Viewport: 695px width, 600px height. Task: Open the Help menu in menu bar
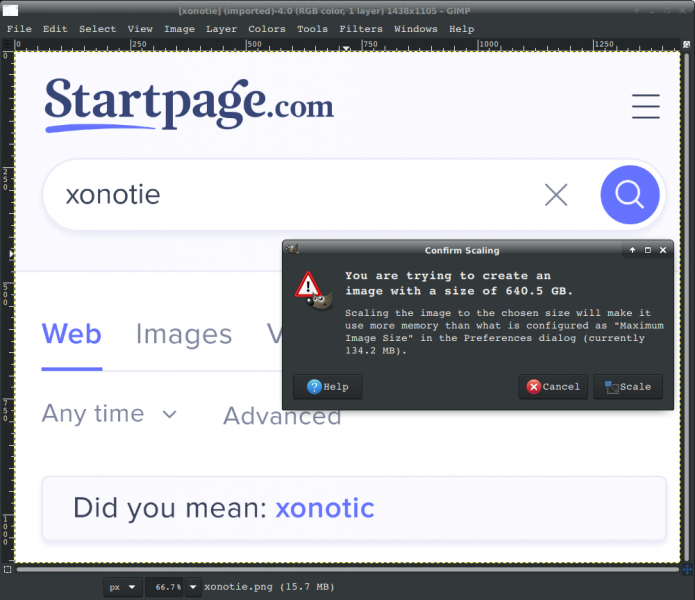click(x=461, y=29)
